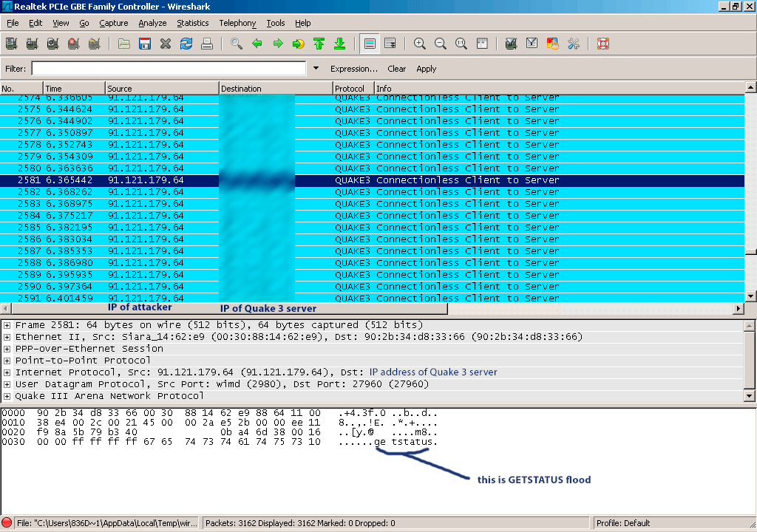Sort packets by Time column header
757x532 pixels.
click(75, 89)
